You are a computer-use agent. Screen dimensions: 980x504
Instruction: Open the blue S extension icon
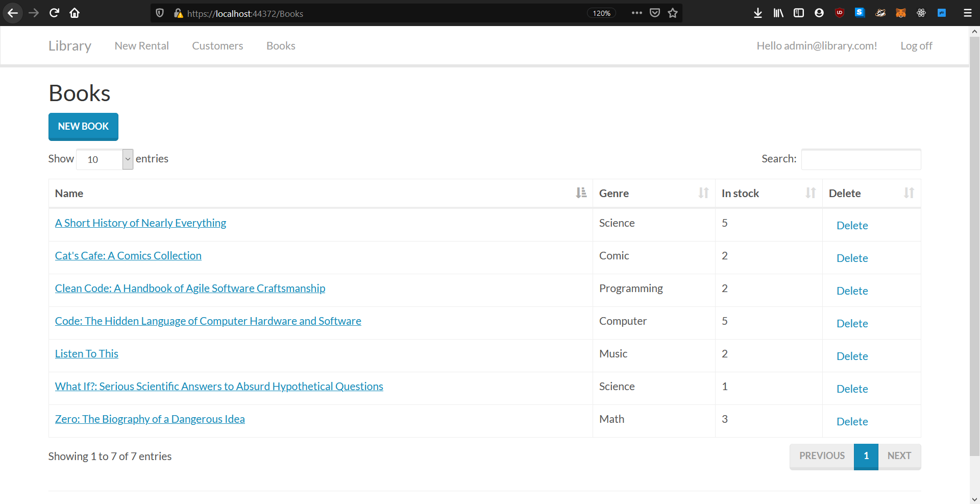(860, 13)
